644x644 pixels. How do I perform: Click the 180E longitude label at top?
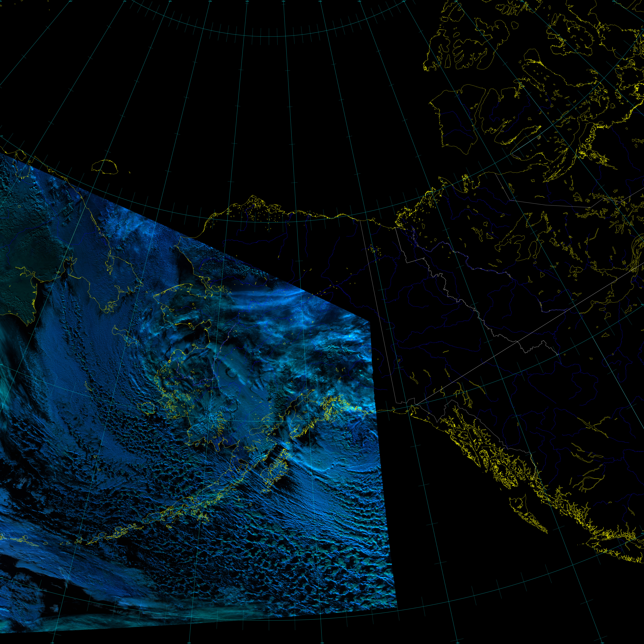pos(170,1)
